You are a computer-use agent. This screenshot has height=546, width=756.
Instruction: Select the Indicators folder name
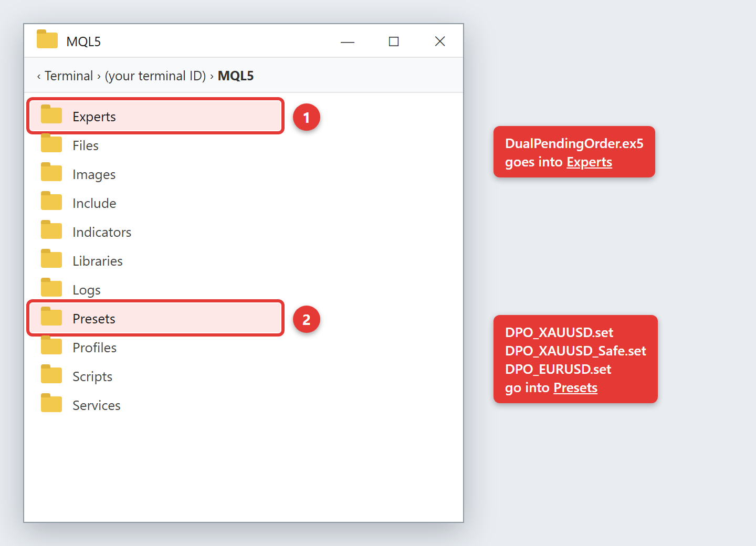pyautogui.click(x=102, y=232)
